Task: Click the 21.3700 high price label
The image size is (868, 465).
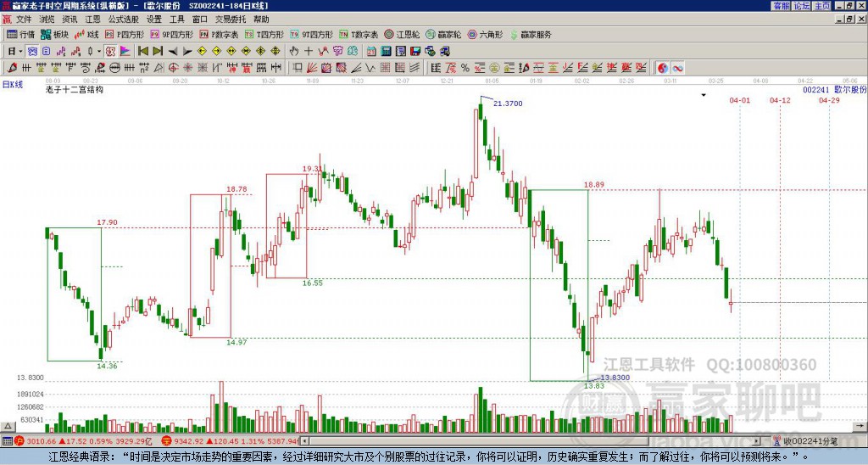Action: coord(508,103)
